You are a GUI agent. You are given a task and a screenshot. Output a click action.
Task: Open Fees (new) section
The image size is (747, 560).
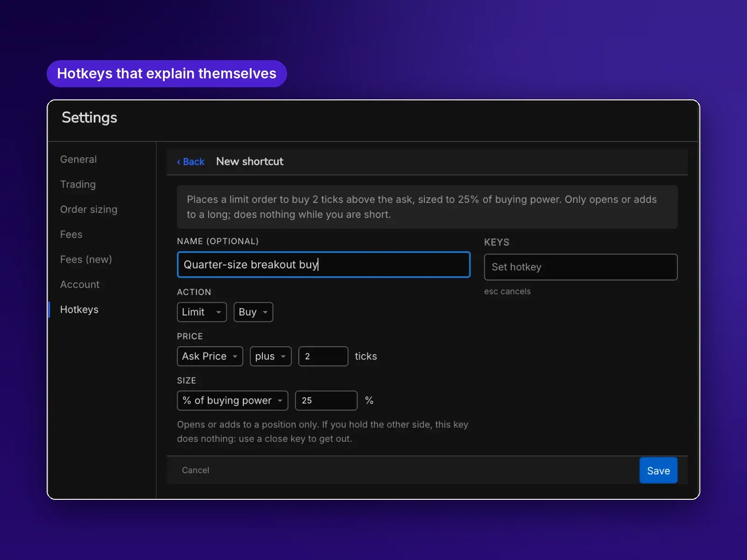pos(86,259)
